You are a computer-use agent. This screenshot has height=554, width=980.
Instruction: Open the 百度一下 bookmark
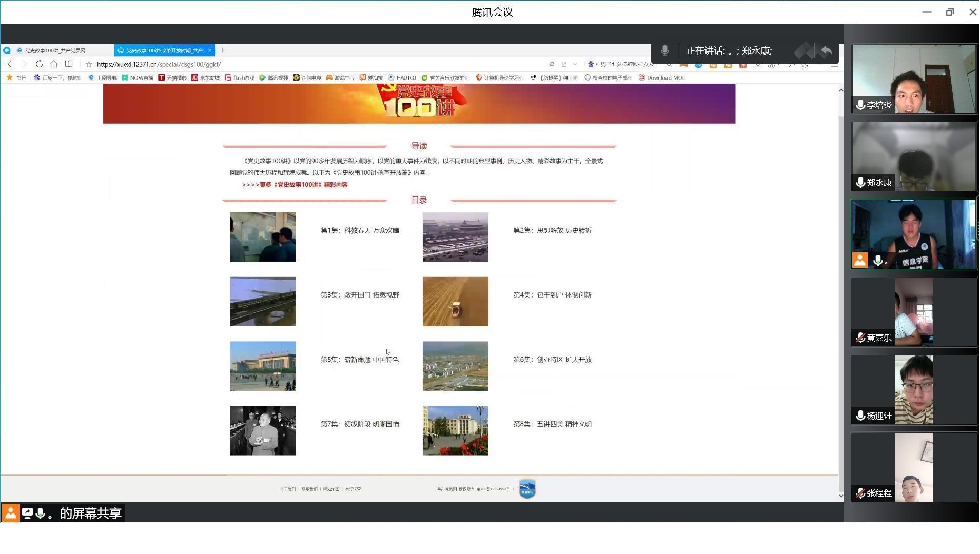[x=58, y=78]
